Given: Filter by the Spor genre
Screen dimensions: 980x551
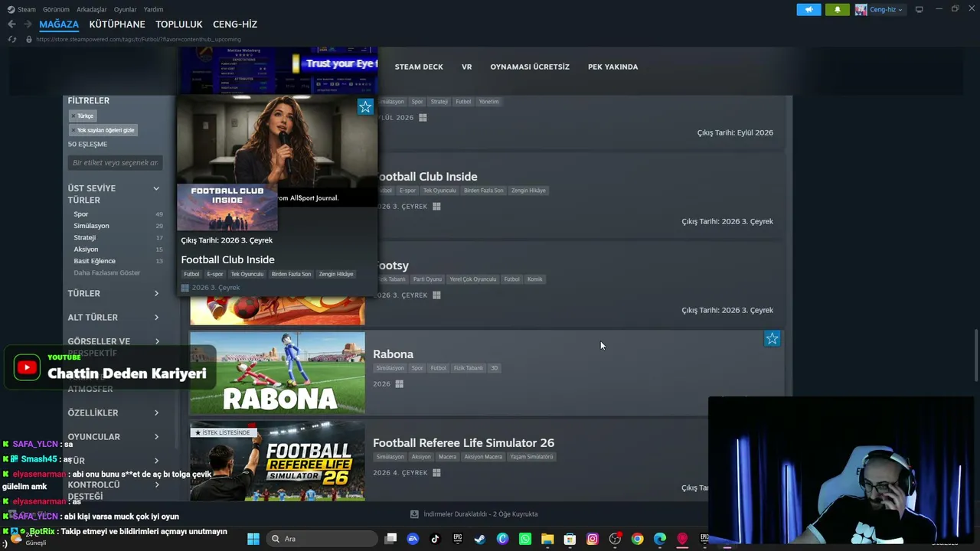Looking at the screenshot, I should point(81,214).
